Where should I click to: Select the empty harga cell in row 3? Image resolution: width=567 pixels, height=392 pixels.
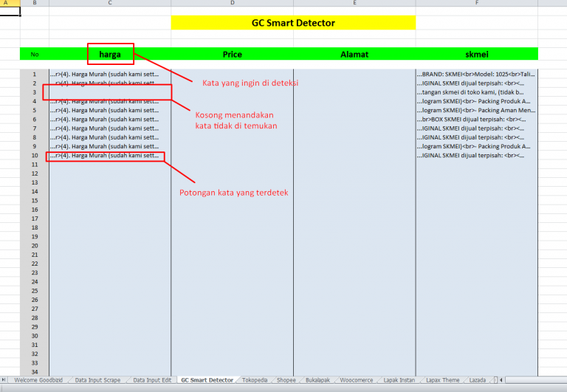110,92
